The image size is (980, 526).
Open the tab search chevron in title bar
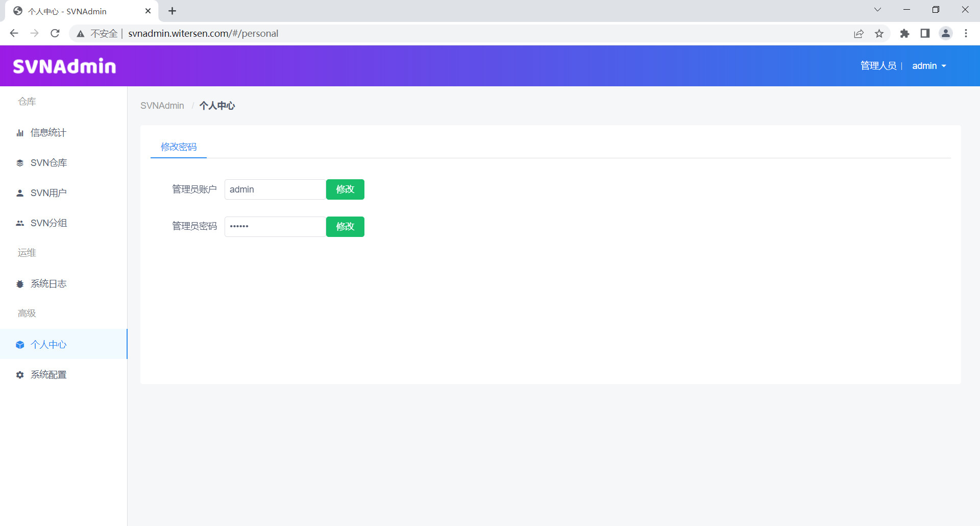(x=877, y=10)
